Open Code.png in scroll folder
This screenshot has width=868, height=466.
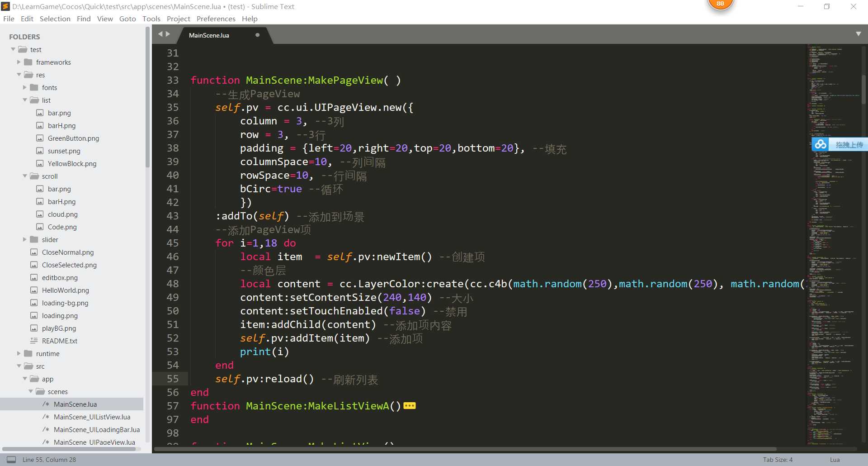coord(62,227)
